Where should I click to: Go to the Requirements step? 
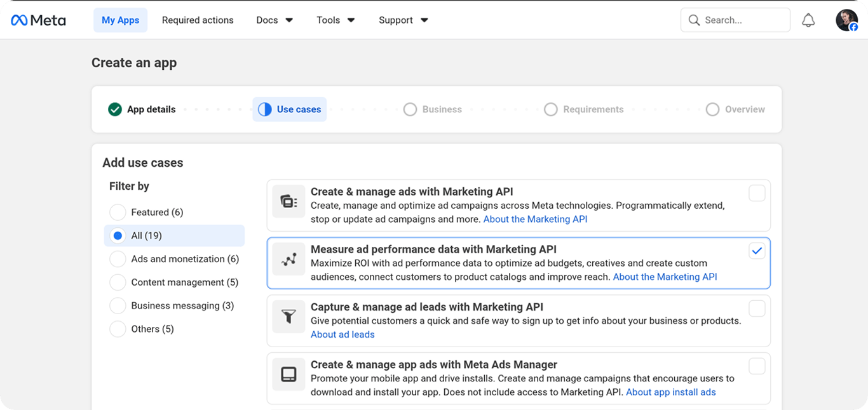584,109
